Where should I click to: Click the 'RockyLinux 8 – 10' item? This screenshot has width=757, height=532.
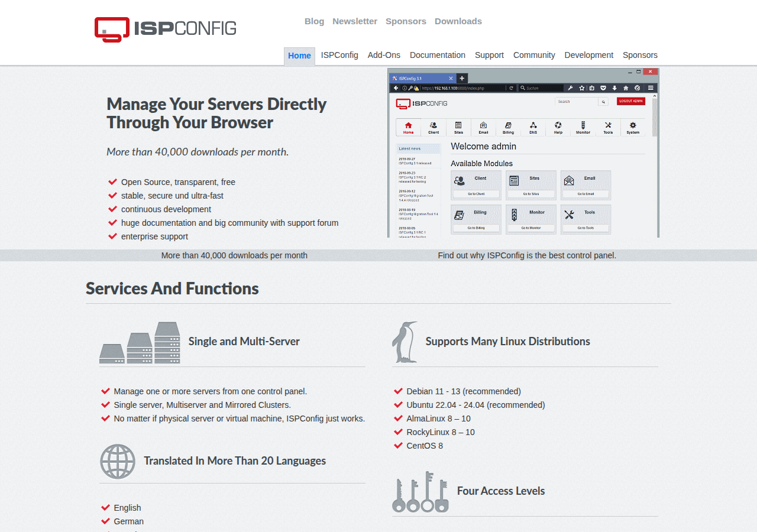(x=441, y=432)
